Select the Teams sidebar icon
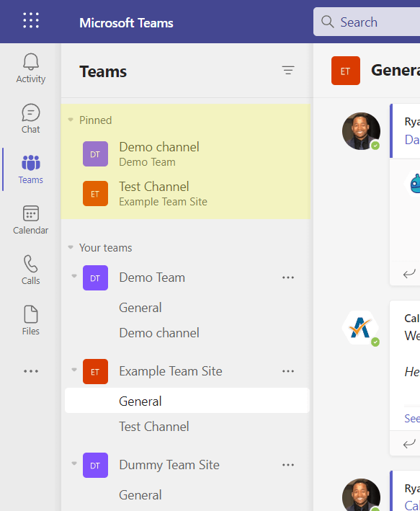Screen dimensions: 420x511 pyautogui.click(x=31, y=163)
